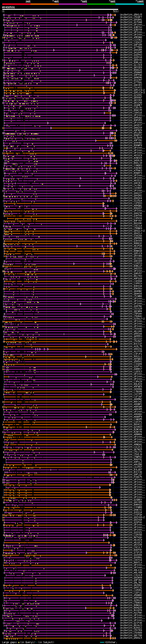Select subject label UniRef100_C1MY88
The width and height of the screenshot is (146, 644).
pyautogui.click(x=131, y=535)
